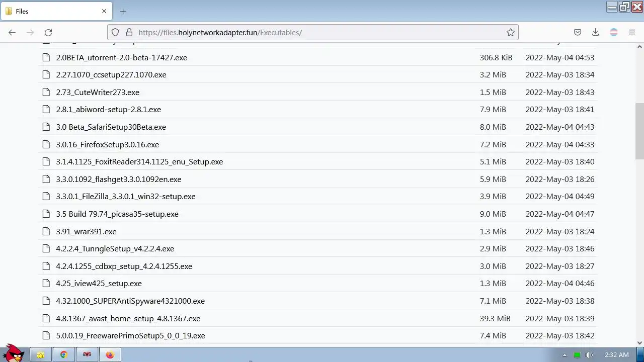The height and width of the screenshot is (362, 644).
Task: Click the 306.8 KiB size cell
Action: [x=496, y=57]
